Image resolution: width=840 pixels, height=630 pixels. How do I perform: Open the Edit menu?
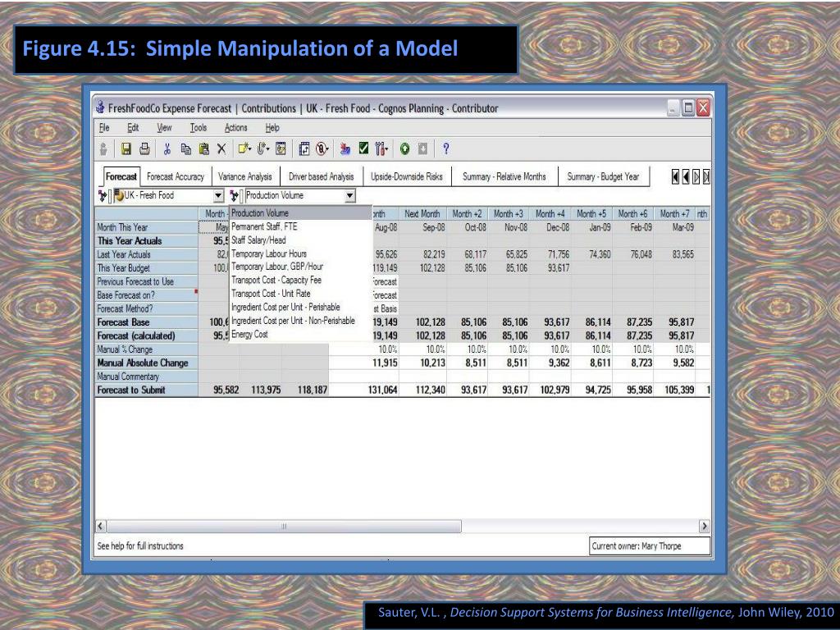click(133, 127)
